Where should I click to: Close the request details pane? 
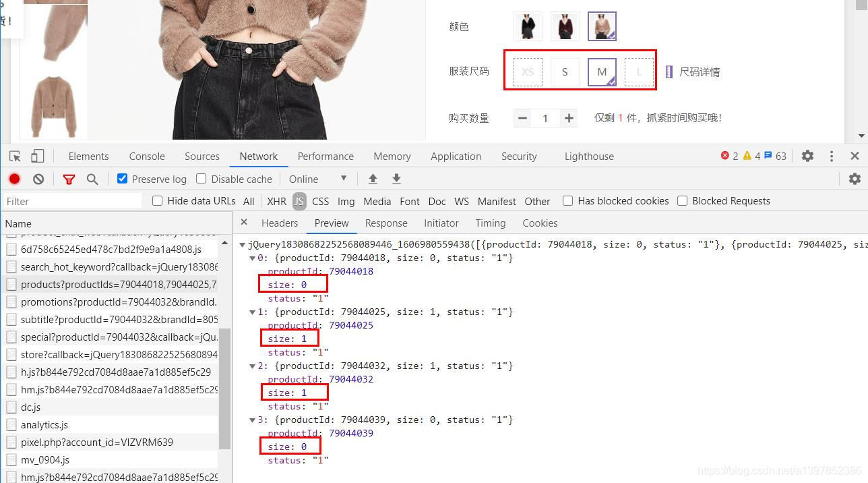coord(244,222)
